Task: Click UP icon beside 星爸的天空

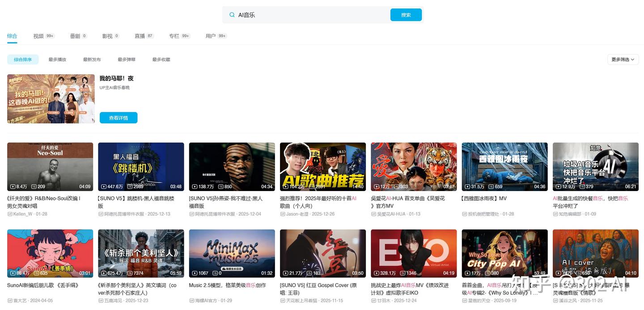Action: pos(465,301)
